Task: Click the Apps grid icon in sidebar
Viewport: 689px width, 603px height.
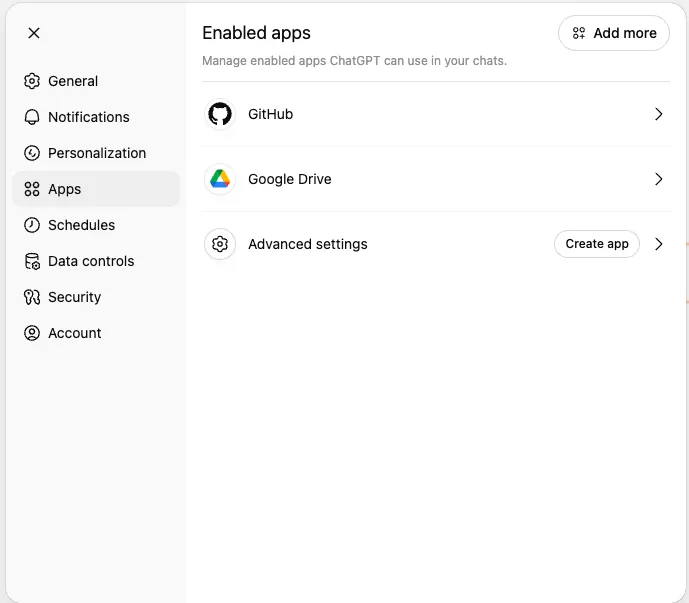Action: click(x=32, y=189)
